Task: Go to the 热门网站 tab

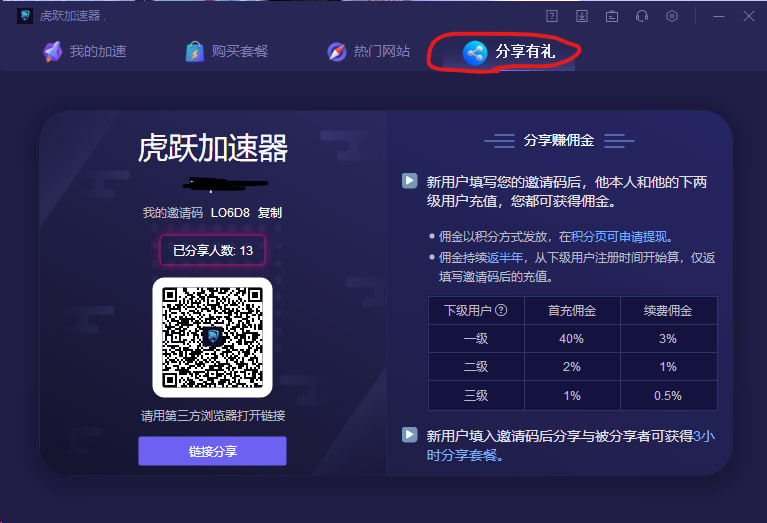Action: click(x=368, y=51)
